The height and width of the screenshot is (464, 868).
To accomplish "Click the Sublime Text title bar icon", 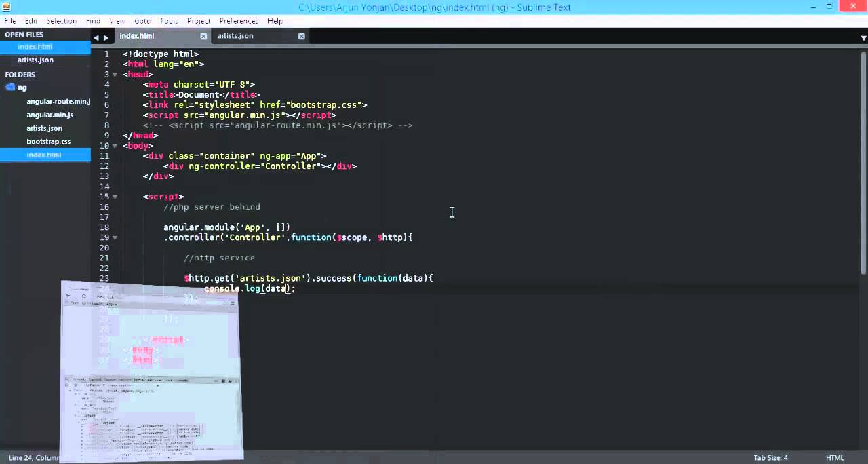I will 6,7.
